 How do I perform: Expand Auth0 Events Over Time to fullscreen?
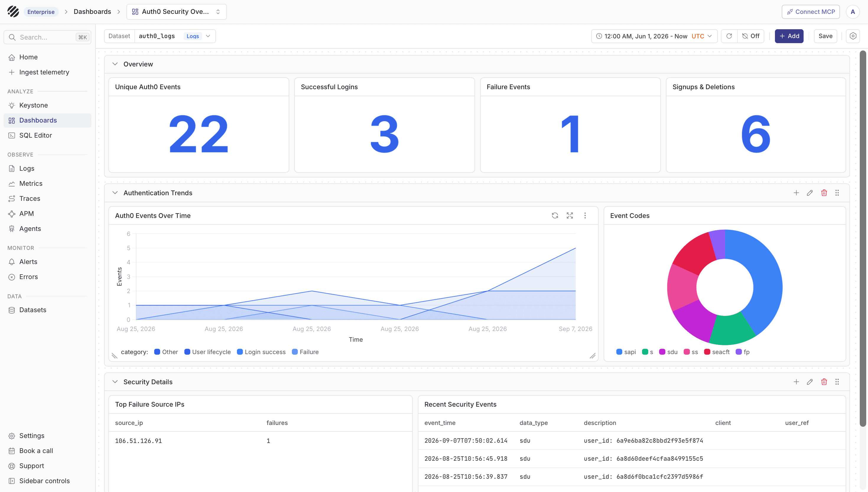pyautogui.click(x=570, y=216)
